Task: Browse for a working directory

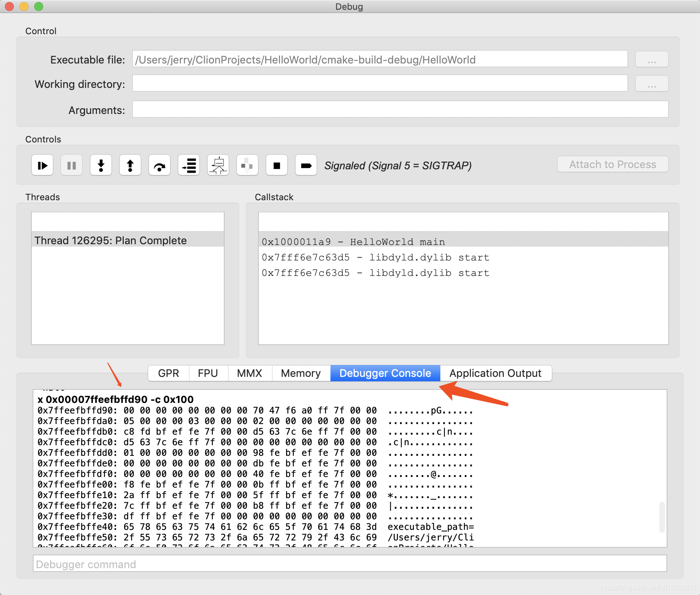Action: pos(652,83)
